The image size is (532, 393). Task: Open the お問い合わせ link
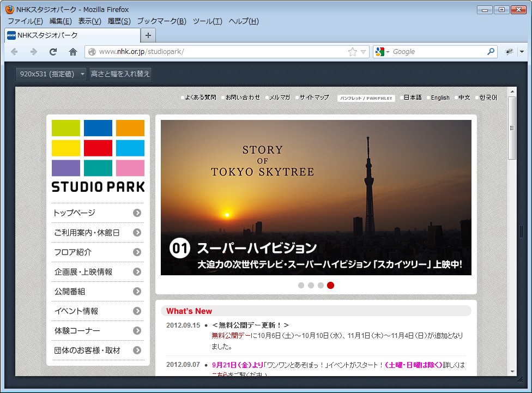[x=243, y=98]
